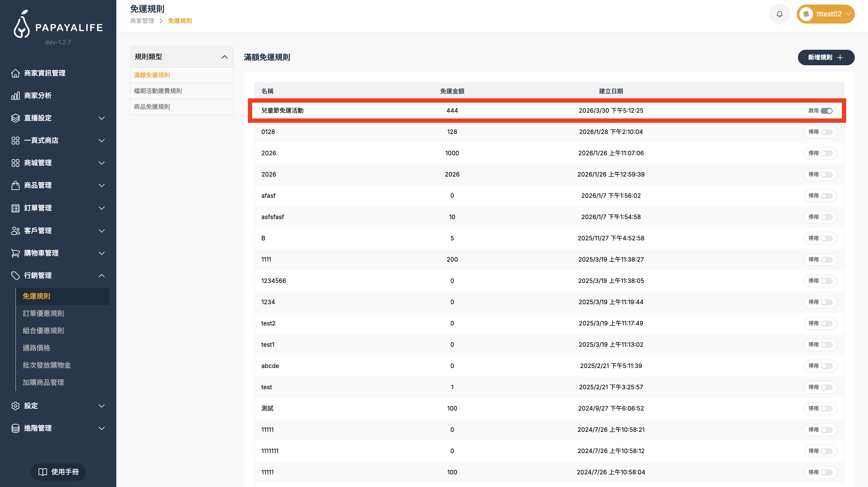
Task: Disable the 兒童節免運活動 rule toggle
Action: tap(826, 111)
